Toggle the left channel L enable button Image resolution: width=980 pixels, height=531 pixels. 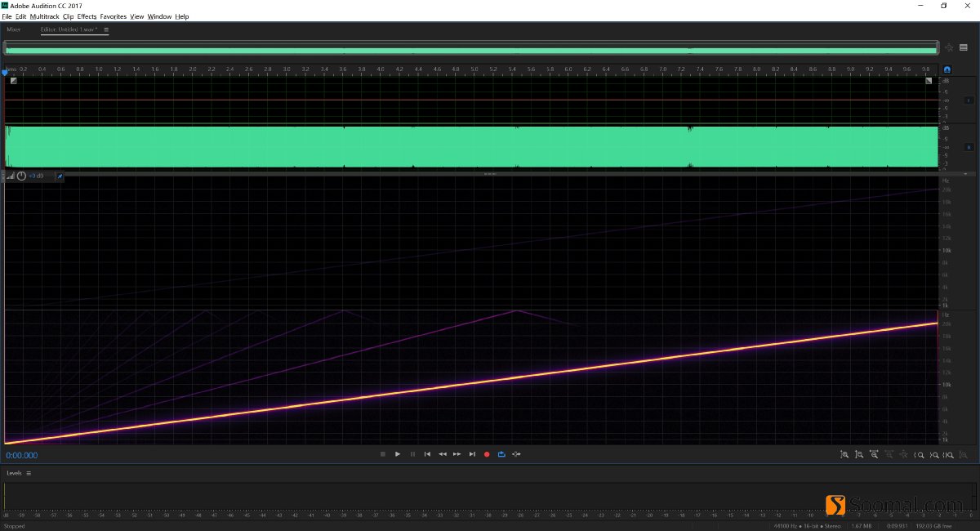(x=969, y=100)
